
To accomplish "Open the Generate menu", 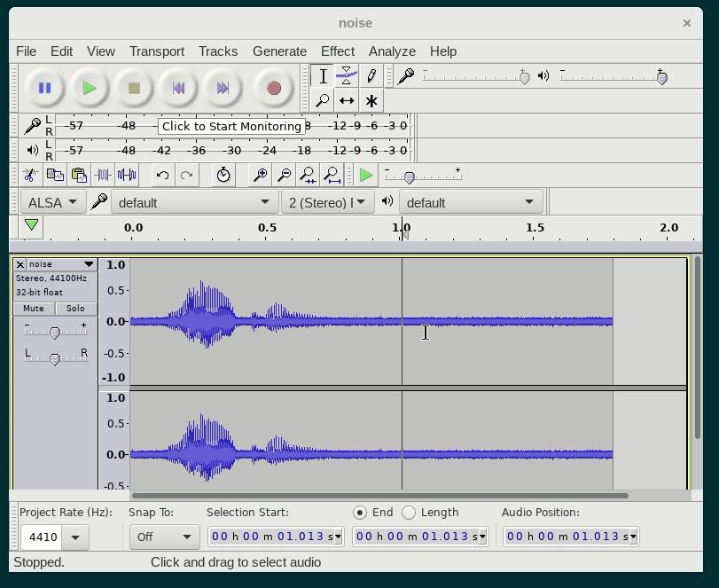I will 279,51.
